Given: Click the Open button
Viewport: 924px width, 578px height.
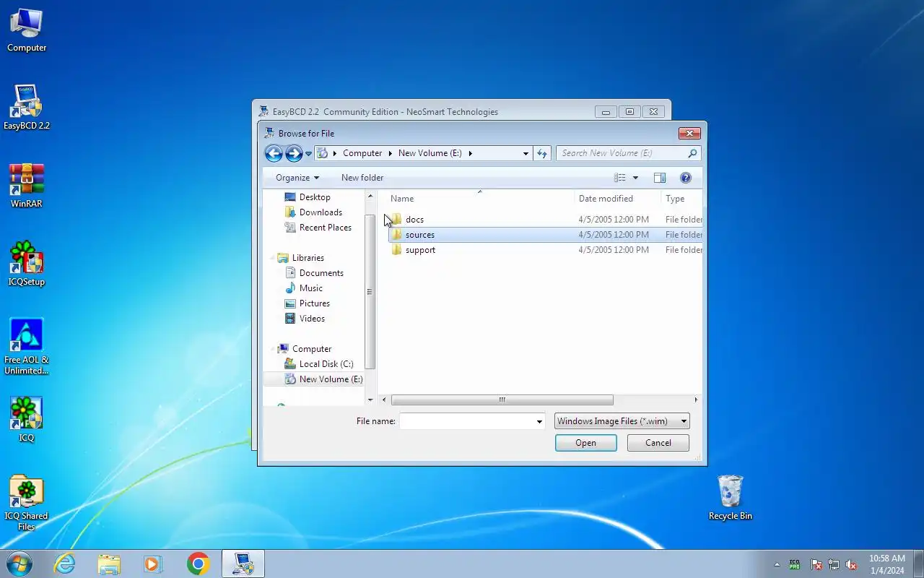Looking at the screenshot, I should tap(585, 443).
